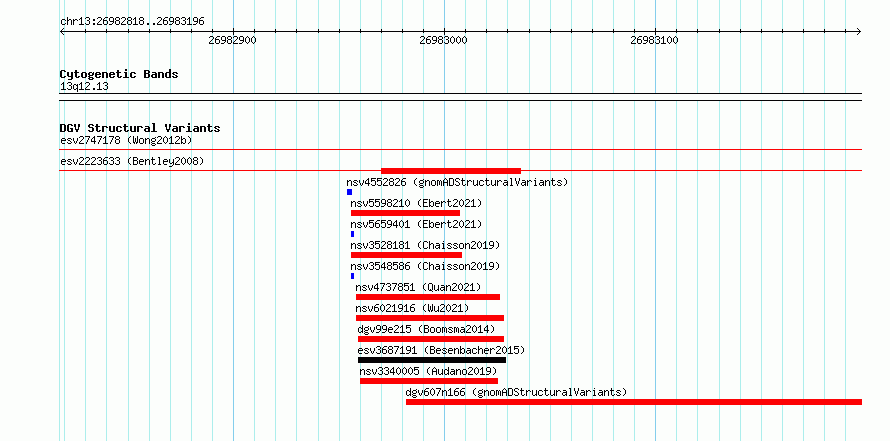Click blue marker under nsv5659401
This screenshot has height=441, width=890.
[352, 234]
